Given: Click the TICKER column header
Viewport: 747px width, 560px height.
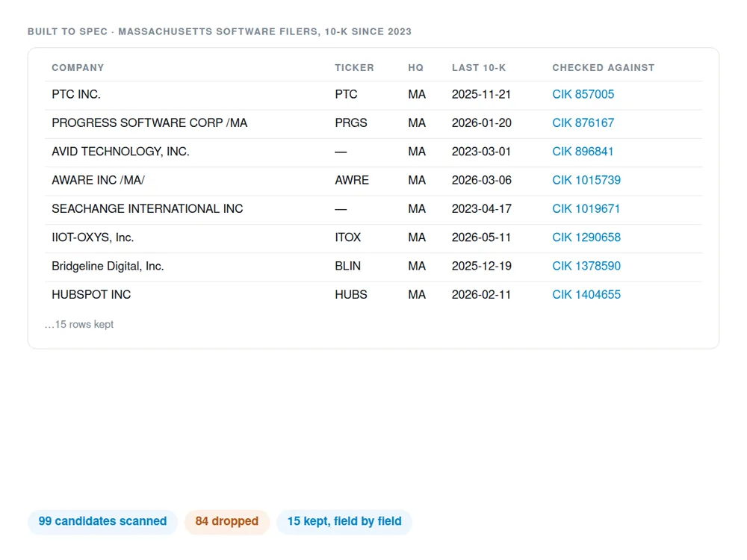Looking at the screenshot, I should pyautogui.click(x=354, y=68).
